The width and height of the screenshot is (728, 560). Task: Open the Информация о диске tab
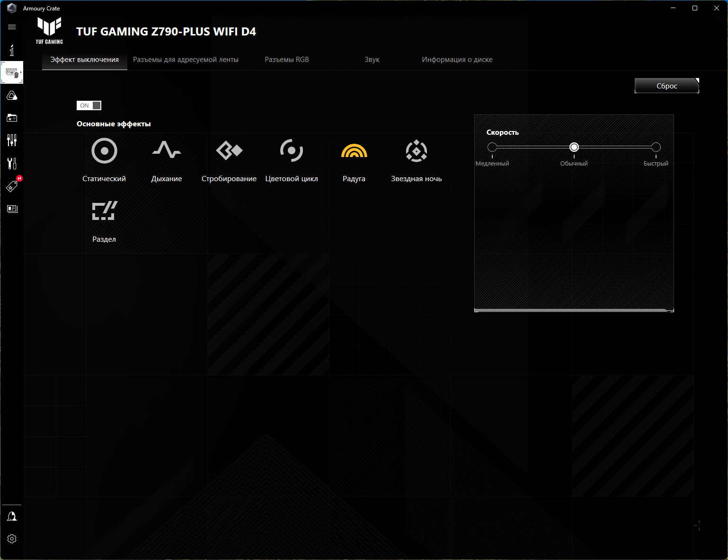coord(457,60)
